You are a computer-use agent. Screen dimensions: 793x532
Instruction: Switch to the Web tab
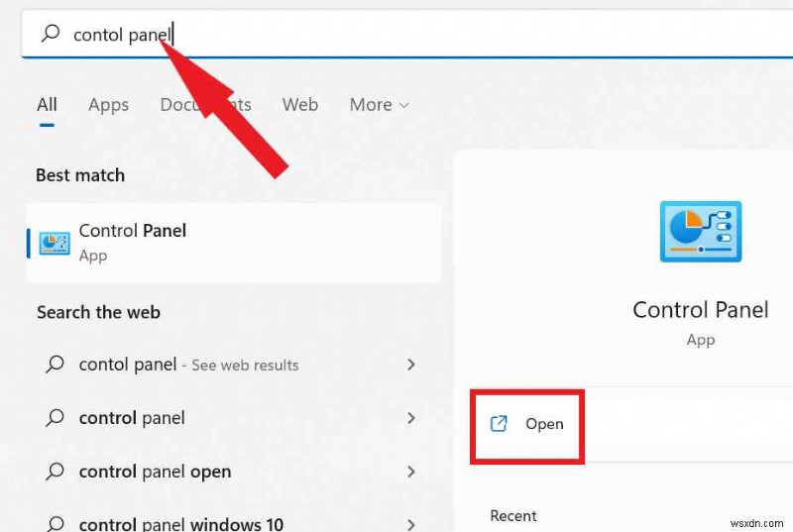coord(300,105)
